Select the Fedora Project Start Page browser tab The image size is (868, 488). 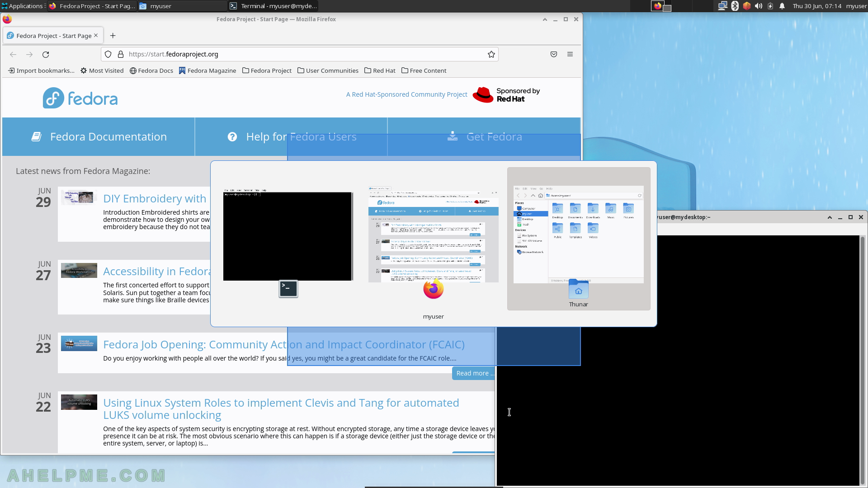(53, 36)
